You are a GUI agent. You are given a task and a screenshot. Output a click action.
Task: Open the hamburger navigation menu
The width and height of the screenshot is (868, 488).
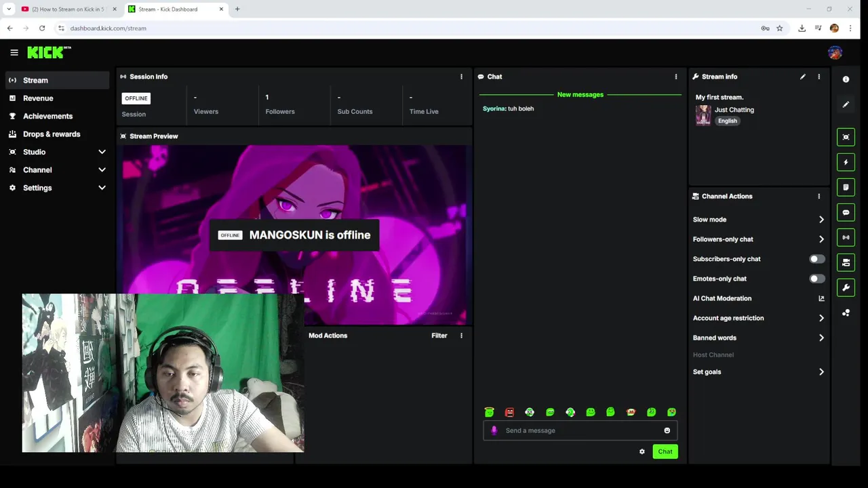[x=14, y=52]
